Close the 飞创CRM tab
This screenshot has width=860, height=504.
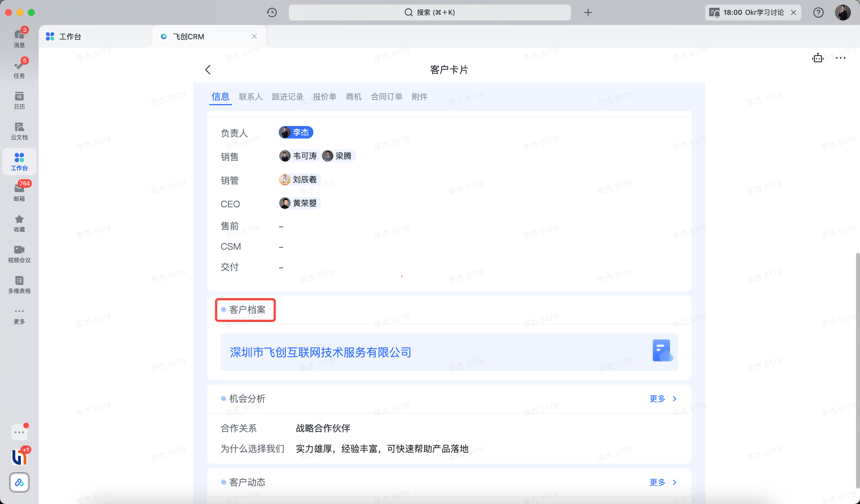[x=254, y=36]
